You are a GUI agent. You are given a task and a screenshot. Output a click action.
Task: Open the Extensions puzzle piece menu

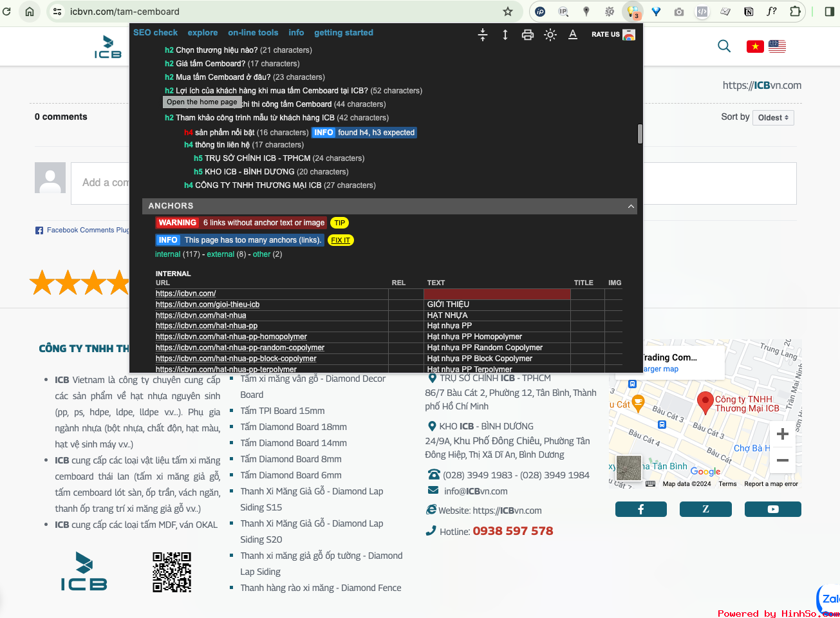tap(795, 12)
